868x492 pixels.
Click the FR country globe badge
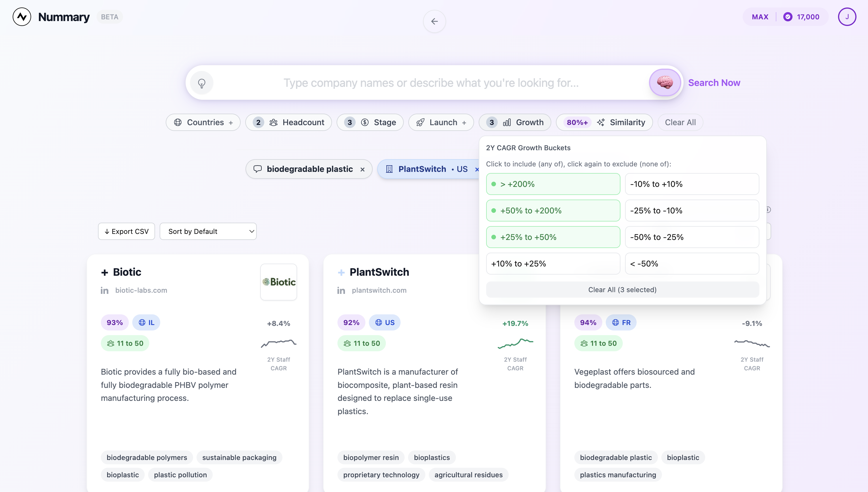coord(621,322)
